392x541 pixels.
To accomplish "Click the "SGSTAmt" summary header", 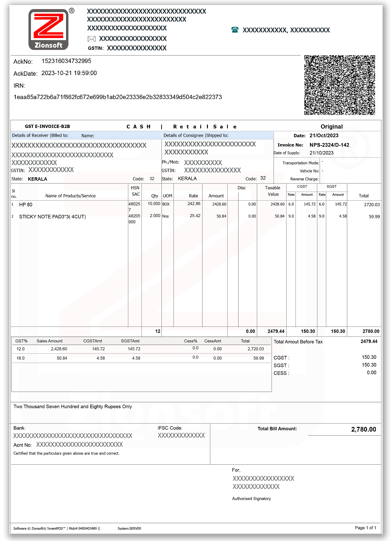I will [130, 341].
